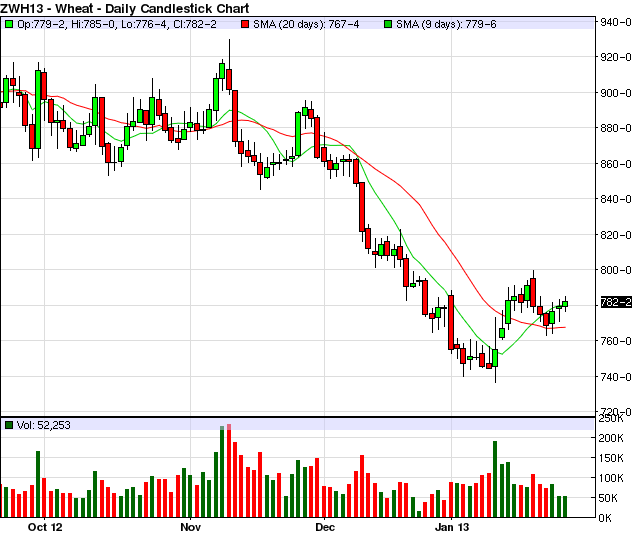Click the 760-0 price axis label
This screenshot has height=536, width=640.
(x=616, y=341)
